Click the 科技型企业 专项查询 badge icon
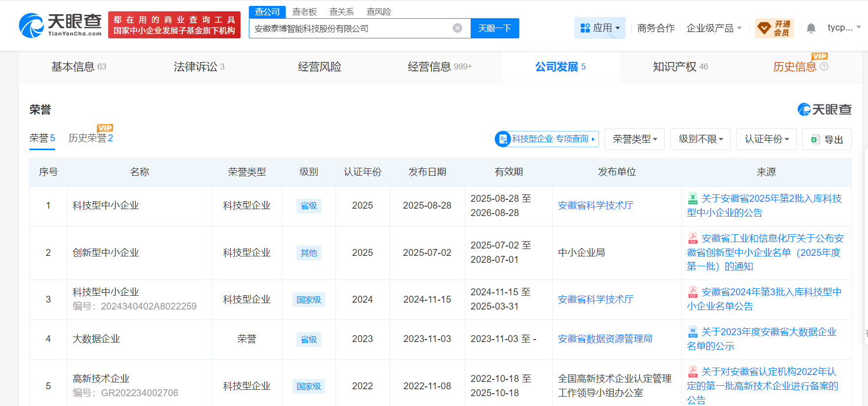The width and height of the screenshot is (868, 406). tap(503, 139)
